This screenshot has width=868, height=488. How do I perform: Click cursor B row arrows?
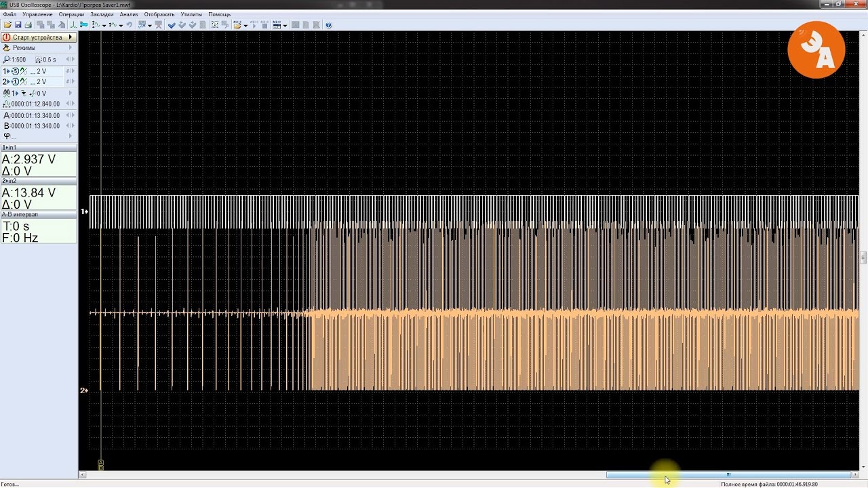70,125
